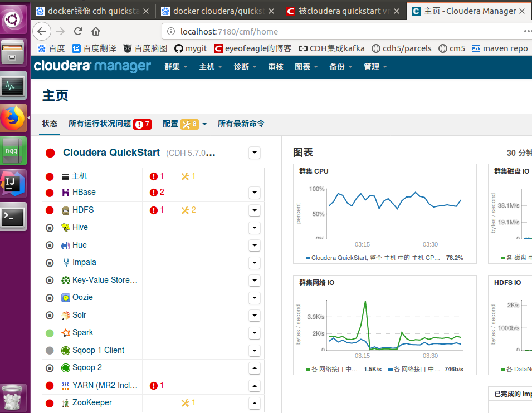Switch to the 所有最新命令 tab

(x=241, y=124)
